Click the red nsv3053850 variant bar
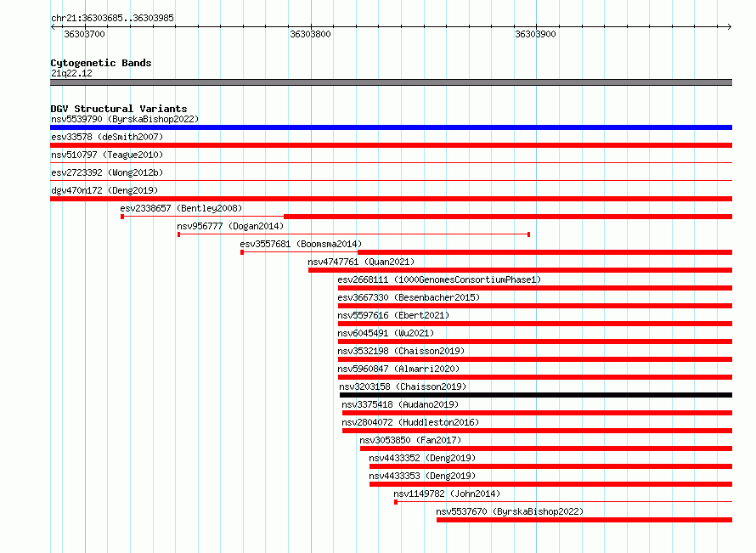This screenshot has height=553, width=756. pyautogui.click(x=546, y=449)
